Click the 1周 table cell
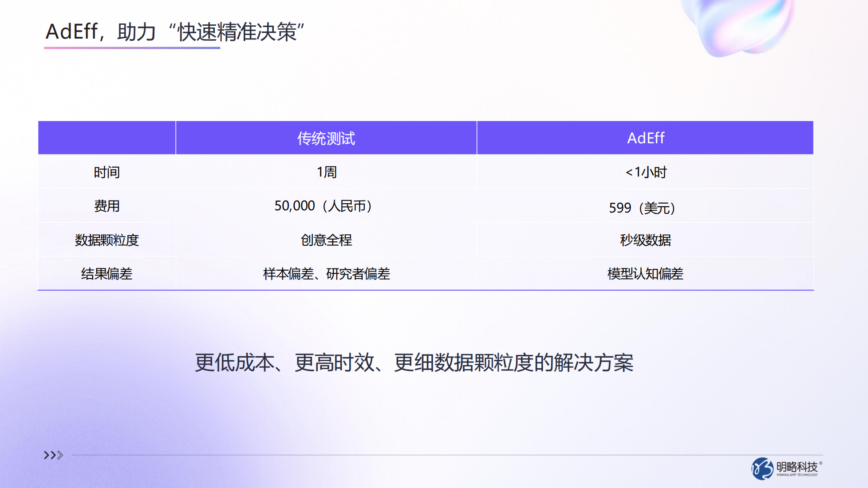Viewport: 868px width, 488px height. coord(326,172)
